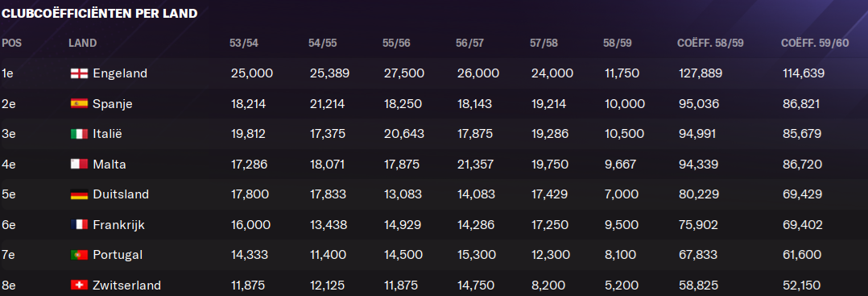Open the Spanje country link
The width and height of the screenshot is (868, 296).
113,104
